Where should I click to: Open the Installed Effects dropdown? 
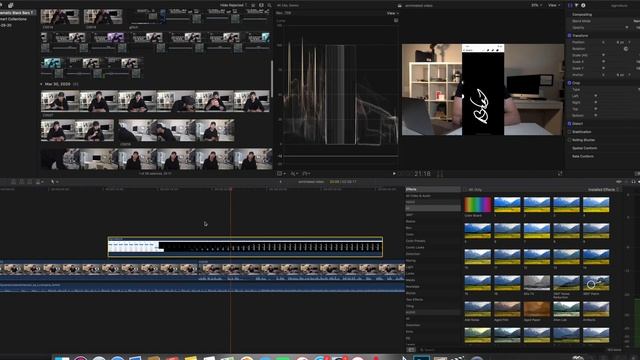pyautogui.click(x=603, y=190)
